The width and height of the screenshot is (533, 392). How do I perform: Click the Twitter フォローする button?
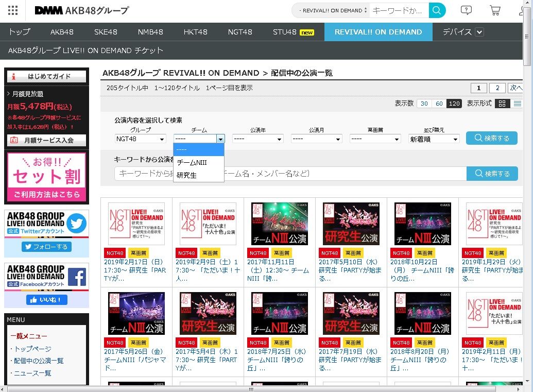(x=46, y=247)
